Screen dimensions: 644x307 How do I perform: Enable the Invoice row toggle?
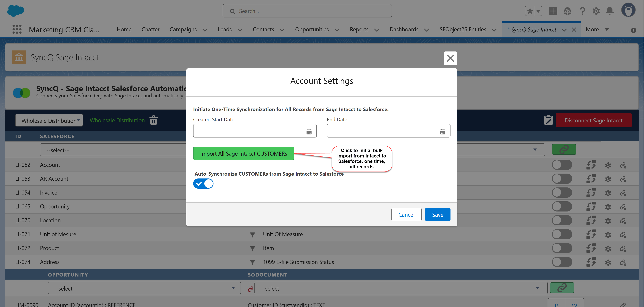[562, 193]
